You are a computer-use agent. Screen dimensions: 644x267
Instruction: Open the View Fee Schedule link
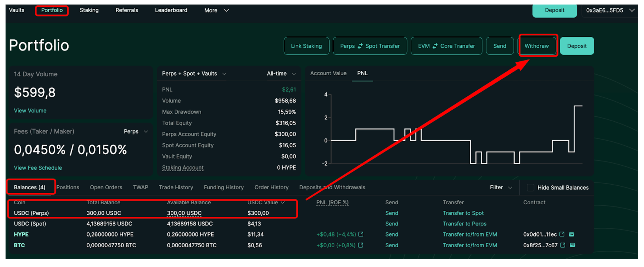[38, 168]
